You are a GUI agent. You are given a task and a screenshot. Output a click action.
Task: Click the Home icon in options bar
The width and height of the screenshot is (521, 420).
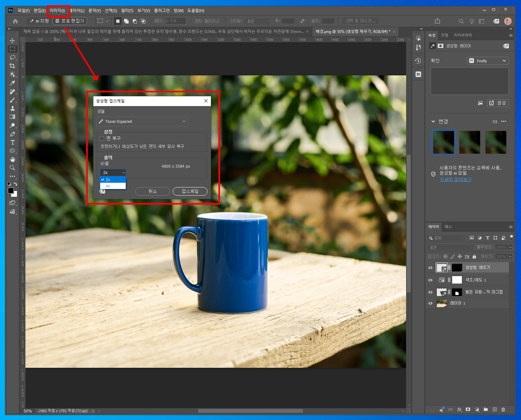click(x=15, y=21)
